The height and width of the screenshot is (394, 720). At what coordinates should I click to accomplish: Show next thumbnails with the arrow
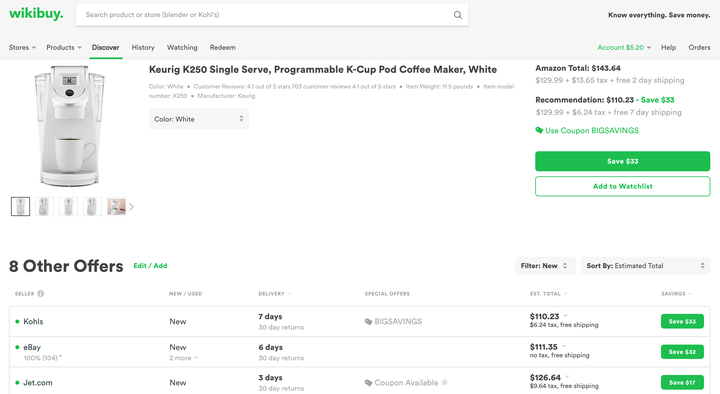click(x=131, y=207)
